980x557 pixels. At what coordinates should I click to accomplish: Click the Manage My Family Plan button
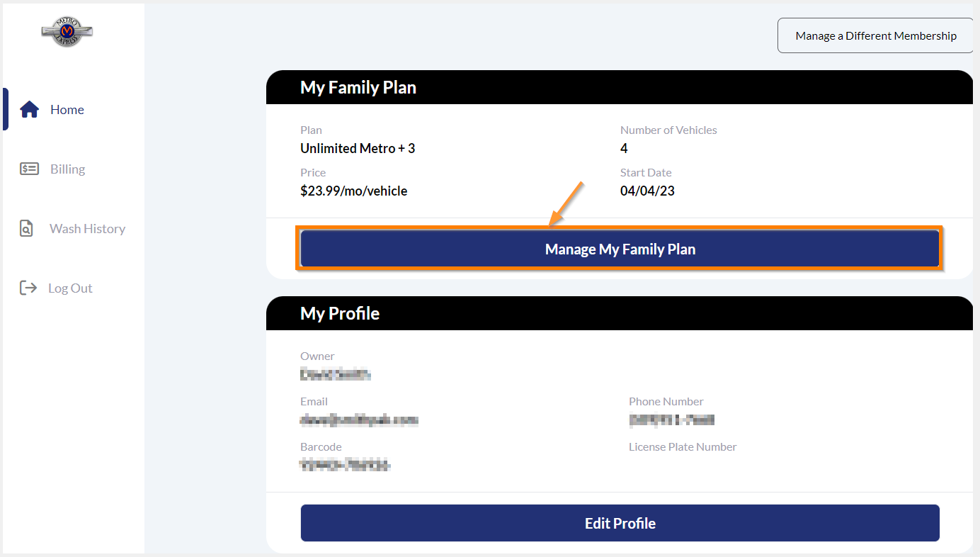tap(620, 249)
